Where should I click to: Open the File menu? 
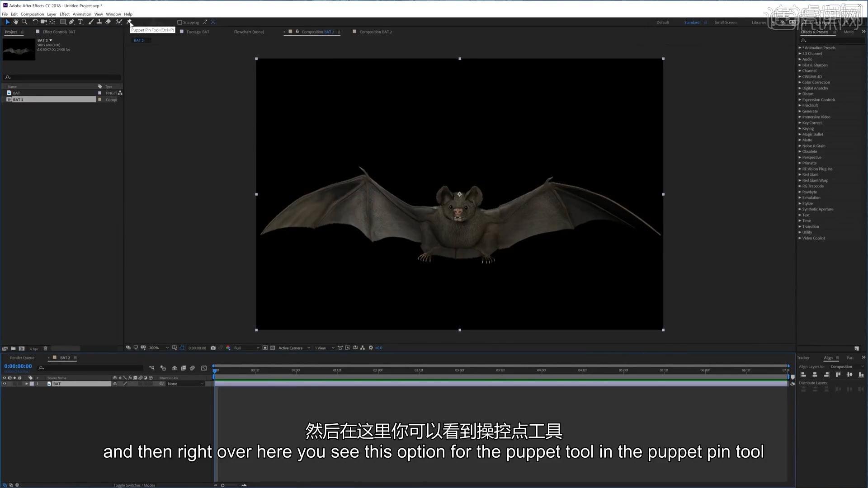coord(5,14)
